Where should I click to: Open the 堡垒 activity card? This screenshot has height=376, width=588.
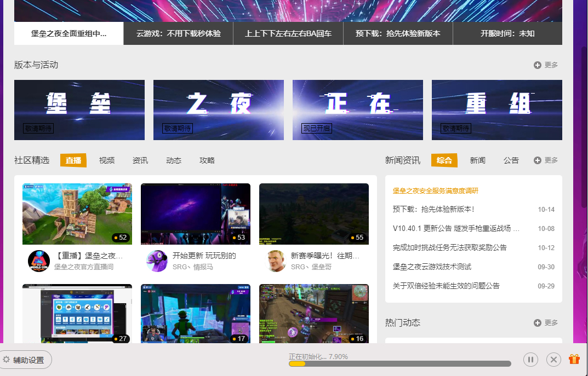click(79, 109)
